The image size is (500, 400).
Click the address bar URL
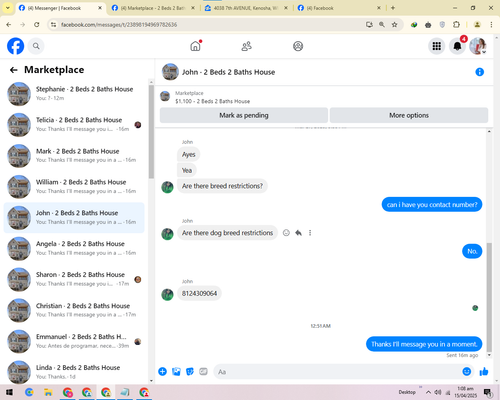(x=119, y=25)
